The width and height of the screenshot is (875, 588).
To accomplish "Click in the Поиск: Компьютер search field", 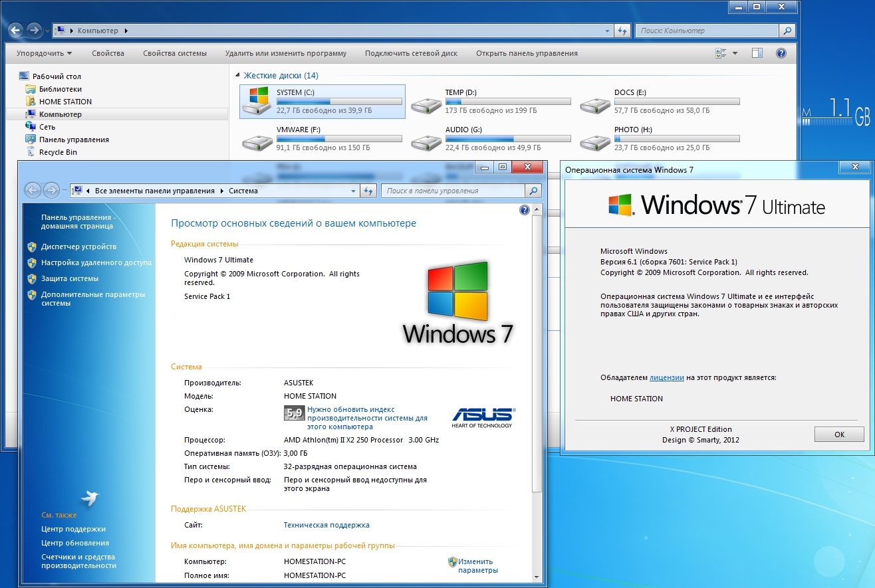I will coord(707,31).
